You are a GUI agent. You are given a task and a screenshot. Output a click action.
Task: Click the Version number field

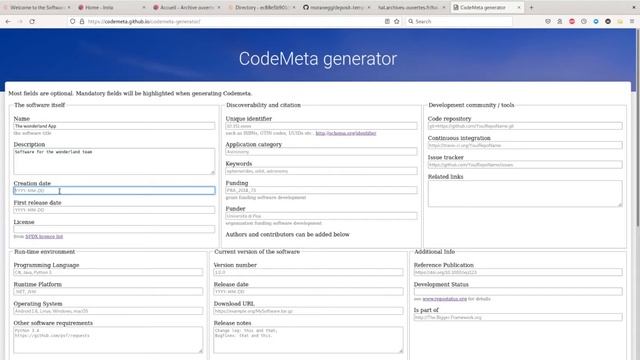[308, 272]
